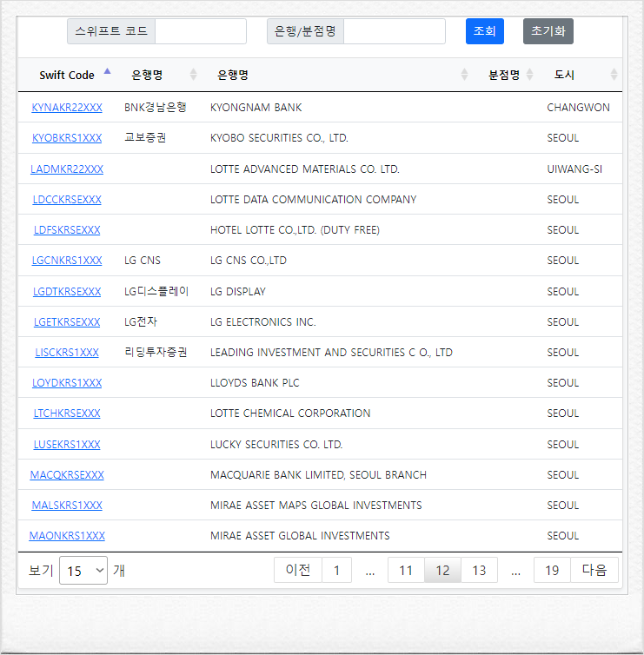Select the LG전자 cell
644x655 pixels.
click(x=141, y=322)
